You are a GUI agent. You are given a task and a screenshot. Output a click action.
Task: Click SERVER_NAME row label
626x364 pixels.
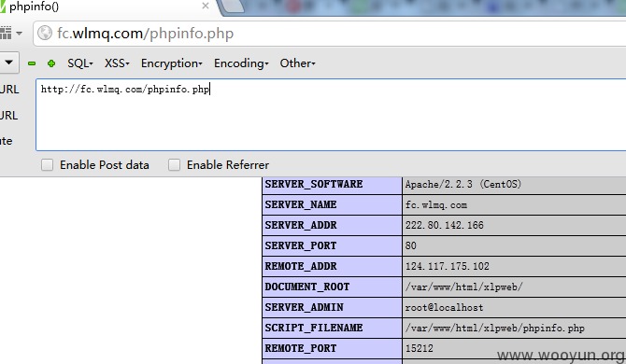(x=301, y=204)
